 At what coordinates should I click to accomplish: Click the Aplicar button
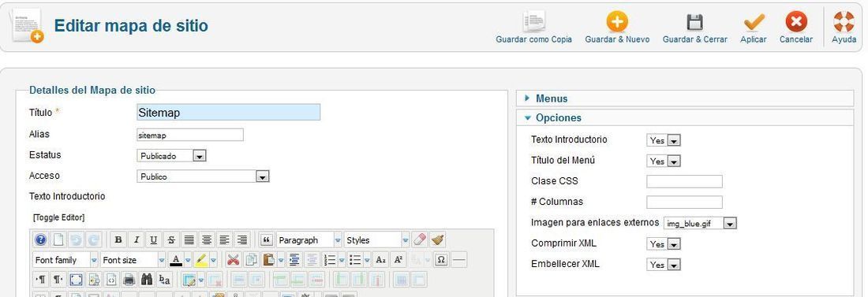(x=754, y=27)
